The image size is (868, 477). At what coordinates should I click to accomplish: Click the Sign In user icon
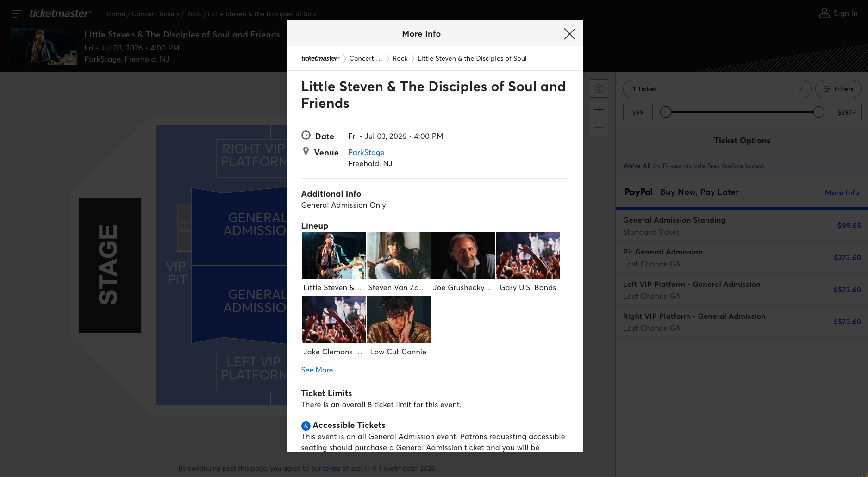(824, 13)
